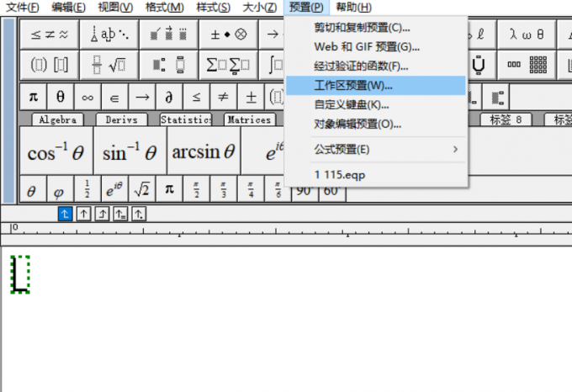Viewport: 572px width, 392px height.
Task: Insert the sin⁻¹ θ expression
Action: pos(130,151)
